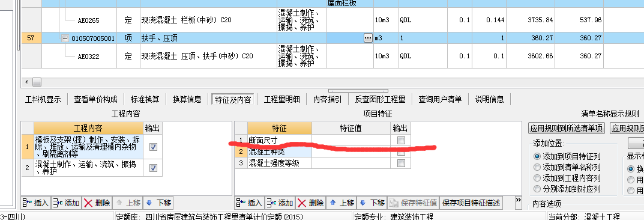Click the 537.96 total price cell
644x220 pixels.
[580, 20]
